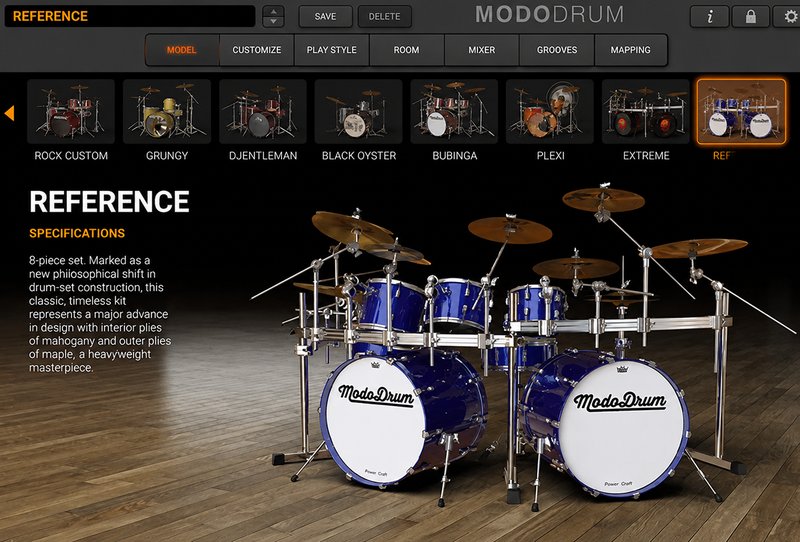Select the BUBINGA kit thumbnail
This screenshot has width=800, height=542.
(454, 111)
